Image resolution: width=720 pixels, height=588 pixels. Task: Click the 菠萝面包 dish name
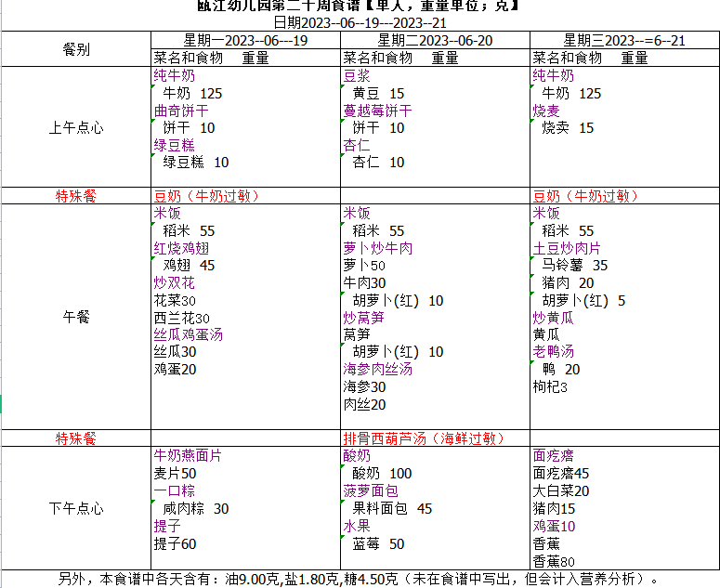point(370,490)
